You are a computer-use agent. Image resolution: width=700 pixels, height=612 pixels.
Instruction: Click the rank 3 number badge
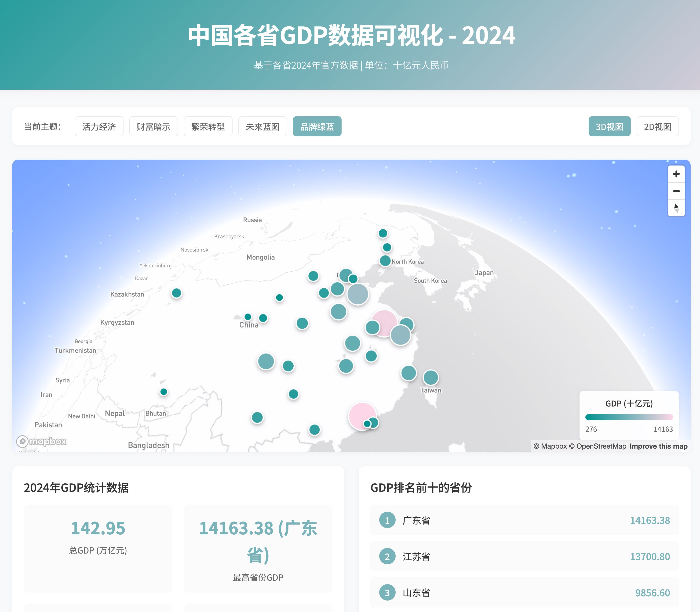[x=387, y=593]
